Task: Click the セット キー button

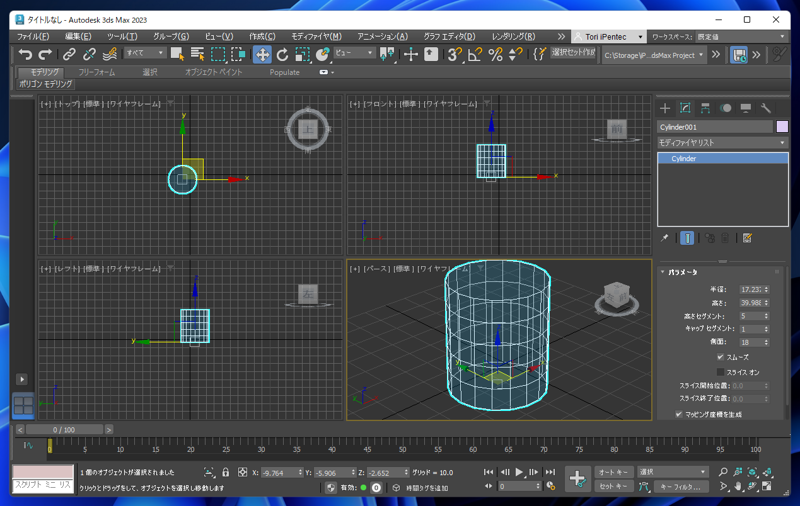Action: 614,486
